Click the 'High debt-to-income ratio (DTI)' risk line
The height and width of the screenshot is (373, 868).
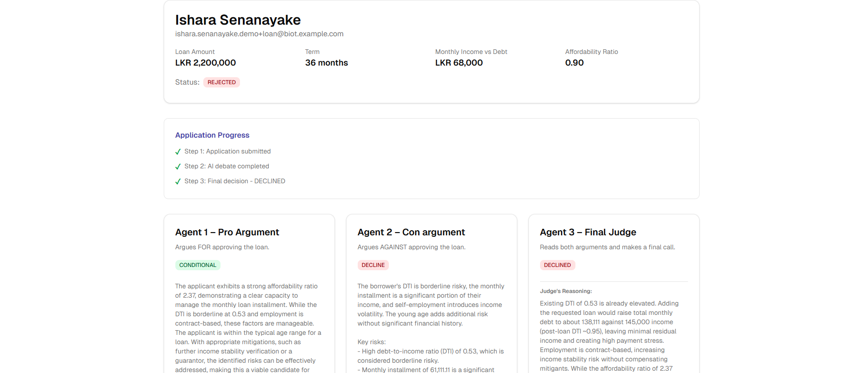coord(431,356)
